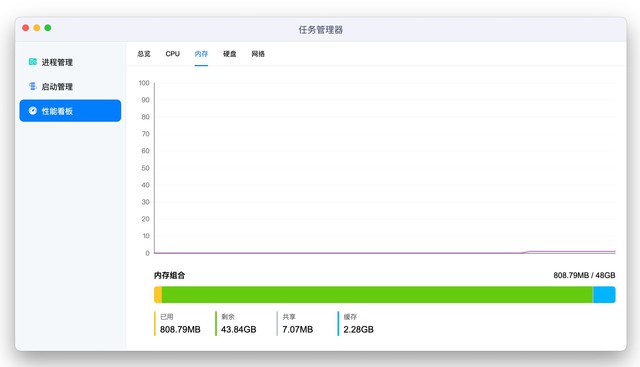Maximize the window with the green button

click(x=48, y=28)
